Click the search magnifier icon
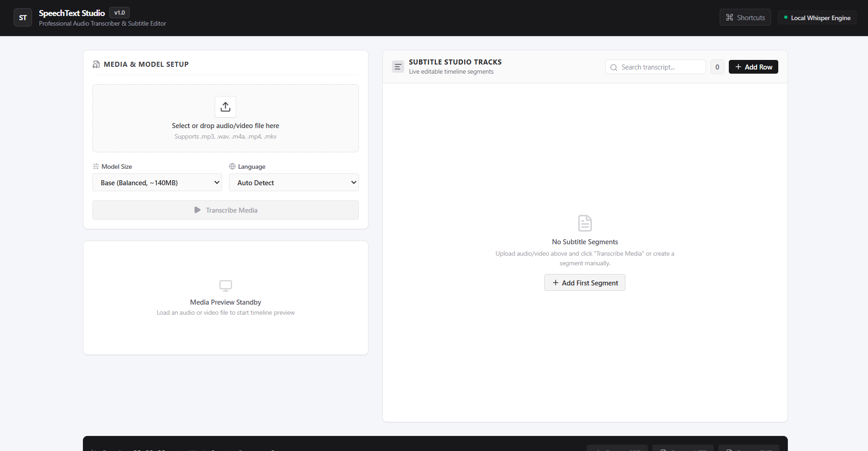The image size is (868, 451). coord(613,67)
